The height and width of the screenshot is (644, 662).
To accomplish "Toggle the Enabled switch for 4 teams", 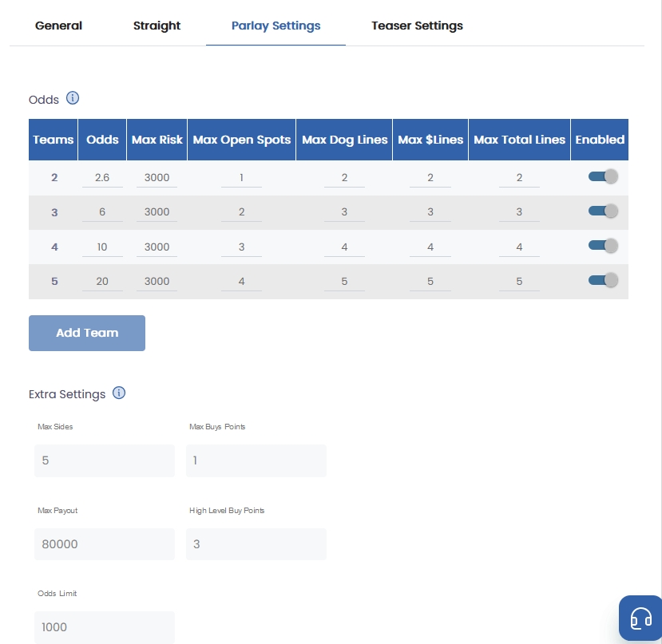I will [603, 246].
